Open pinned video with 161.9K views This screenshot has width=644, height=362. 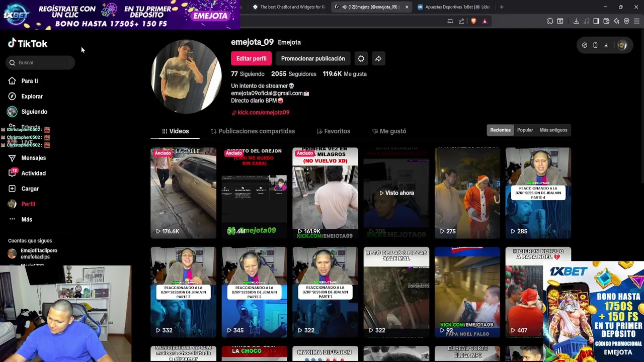tap(325, 193)
